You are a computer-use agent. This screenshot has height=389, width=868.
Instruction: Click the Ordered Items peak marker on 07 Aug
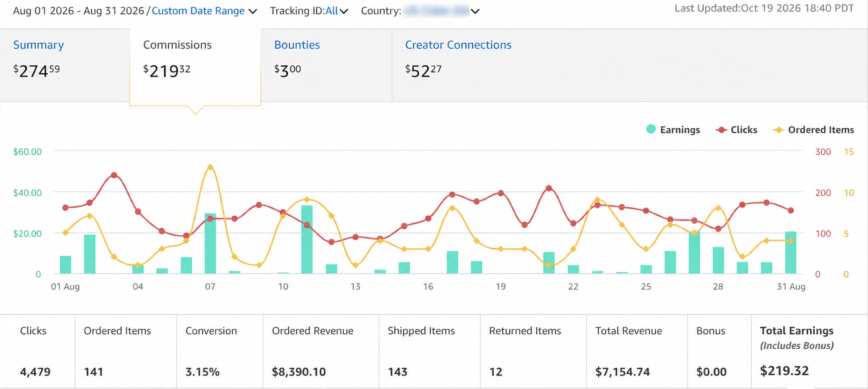(210, 167)
